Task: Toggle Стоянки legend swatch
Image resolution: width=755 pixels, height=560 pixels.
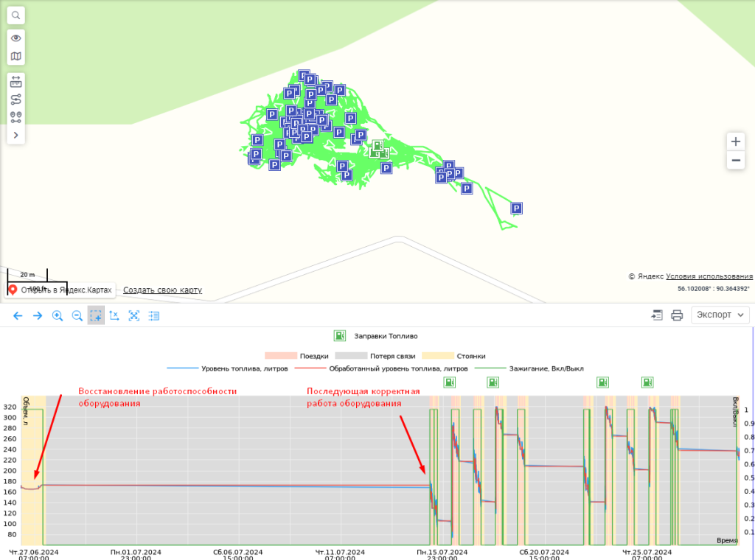Action: 438,356
